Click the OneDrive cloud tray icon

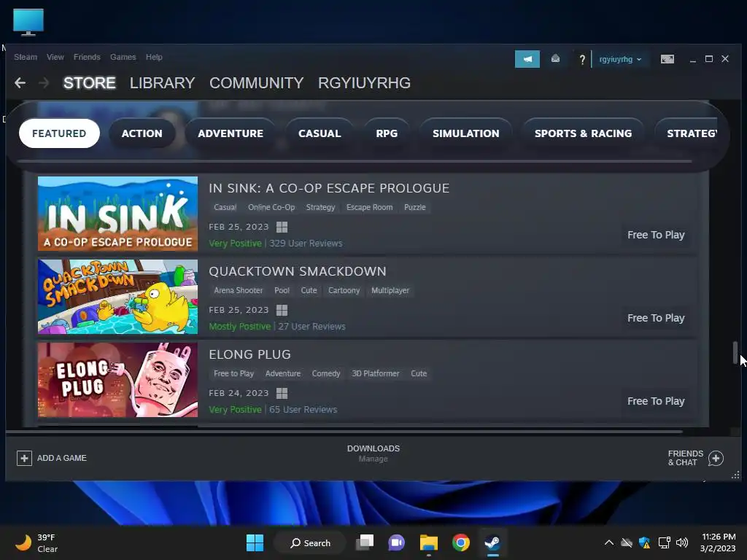click(627, 542)
